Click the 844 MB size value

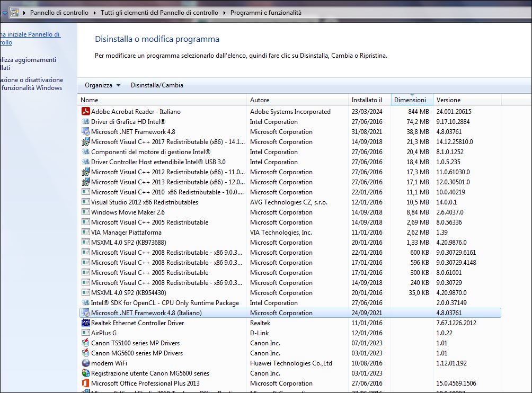pos(418,112)
